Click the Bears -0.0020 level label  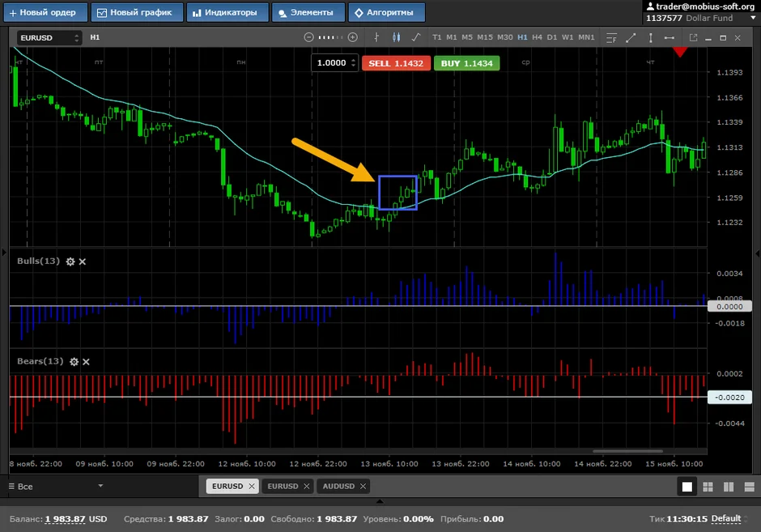(729, 397)
